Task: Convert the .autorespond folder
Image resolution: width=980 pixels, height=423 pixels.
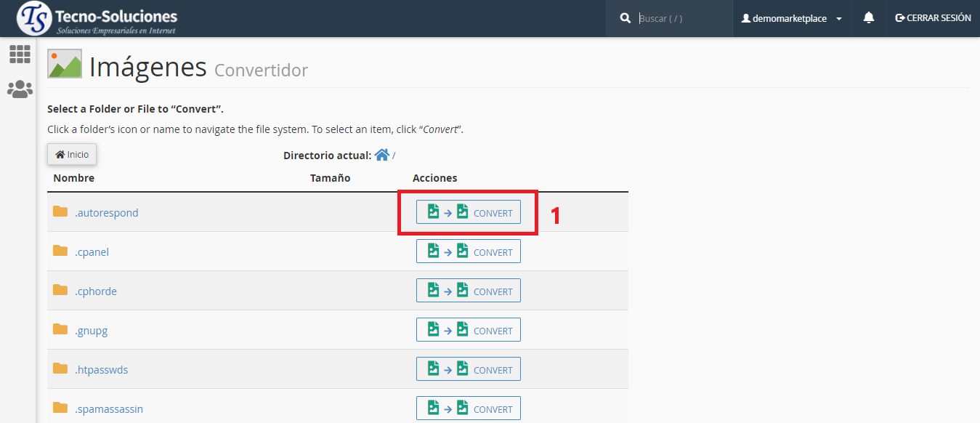Action: [x=468, y=213]
